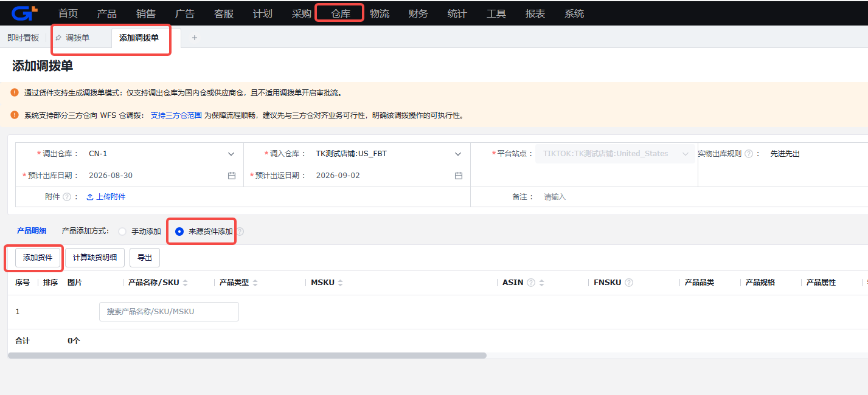
Task: Open the 销售 menu
Action: [146, 13]
